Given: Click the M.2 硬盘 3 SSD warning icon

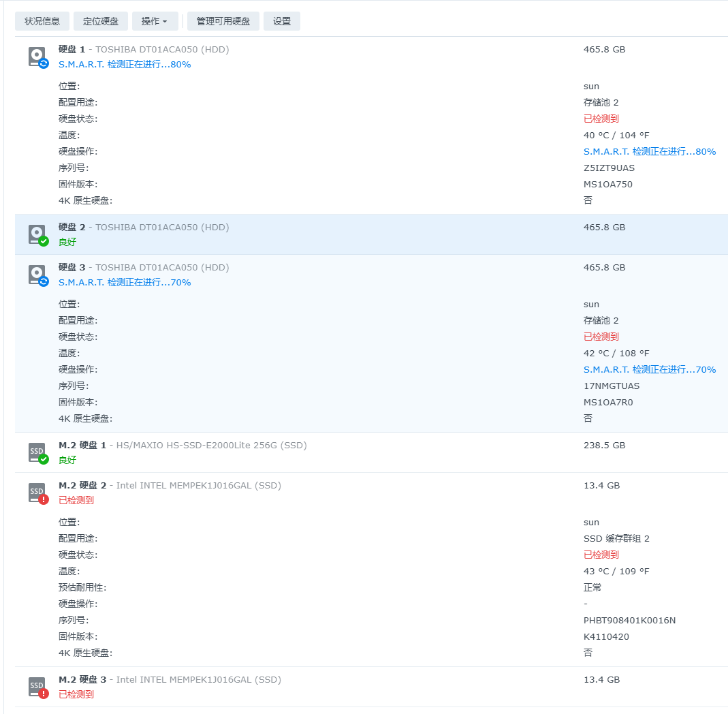Looking at the screenshot, I should tap(37, 687).
